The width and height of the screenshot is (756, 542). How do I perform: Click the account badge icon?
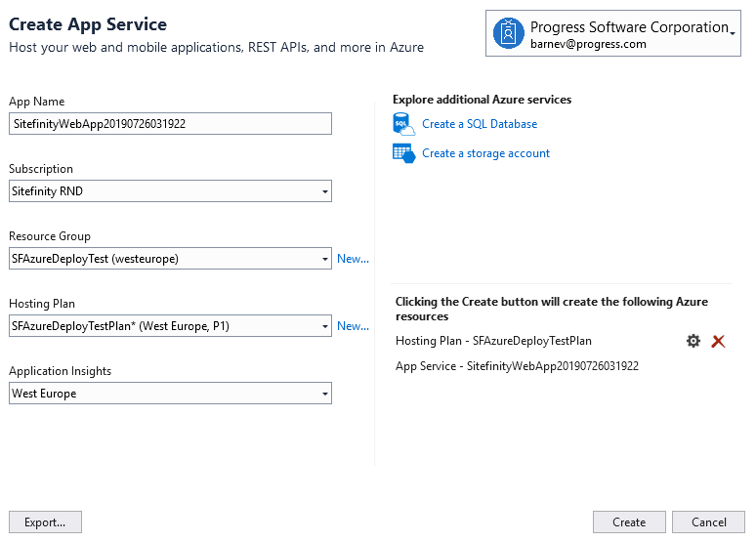tap(509, 33)
